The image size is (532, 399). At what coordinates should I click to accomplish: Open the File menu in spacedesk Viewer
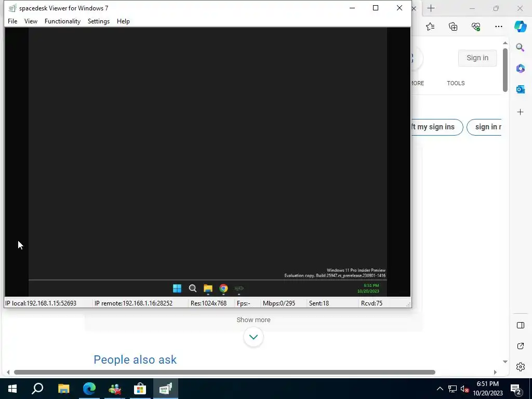click(12, 21)
